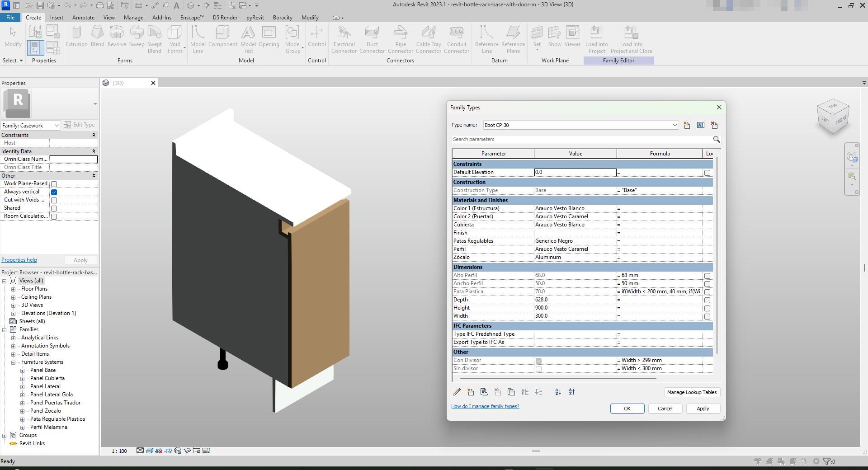Collapse the Furniture Systems node

pyautogui.click(x=14, y=362)
